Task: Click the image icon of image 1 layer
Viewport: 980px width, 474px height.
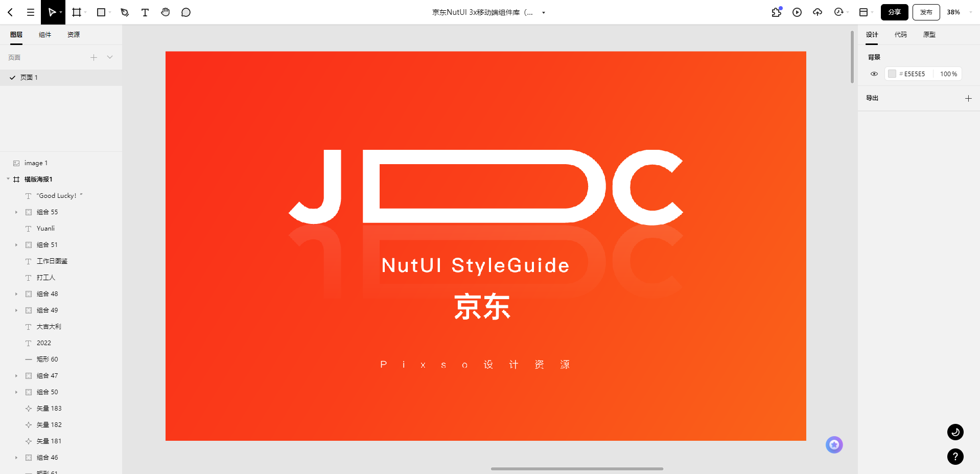Action: 16,163
